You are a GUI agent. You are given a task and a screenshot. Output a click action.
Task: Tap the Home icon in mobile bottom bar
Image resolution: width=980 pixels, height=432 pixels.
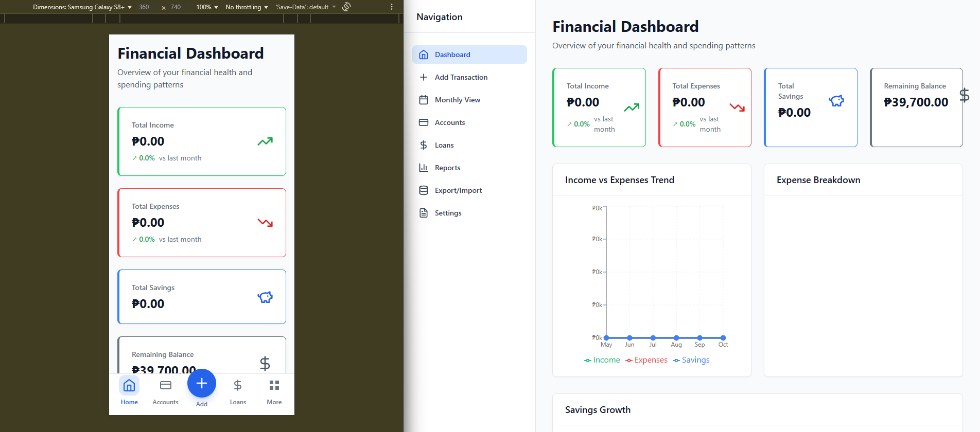coord(129,385)
